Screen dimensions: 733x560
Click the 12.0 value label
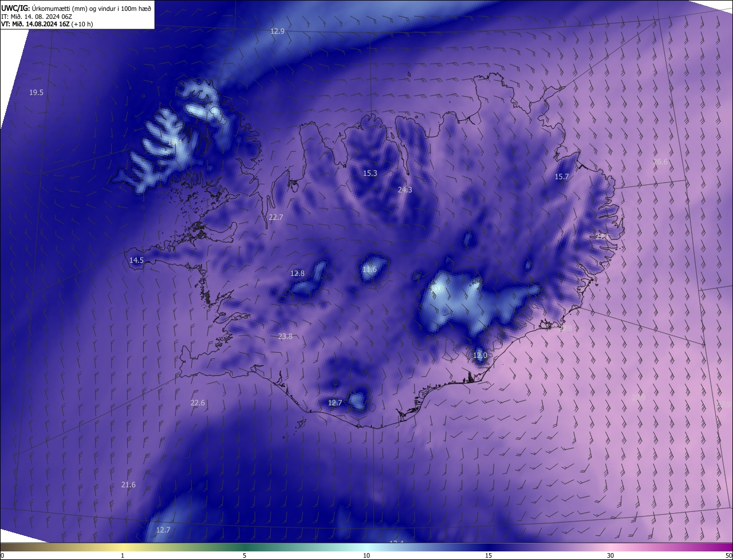(x=480, y=355)
